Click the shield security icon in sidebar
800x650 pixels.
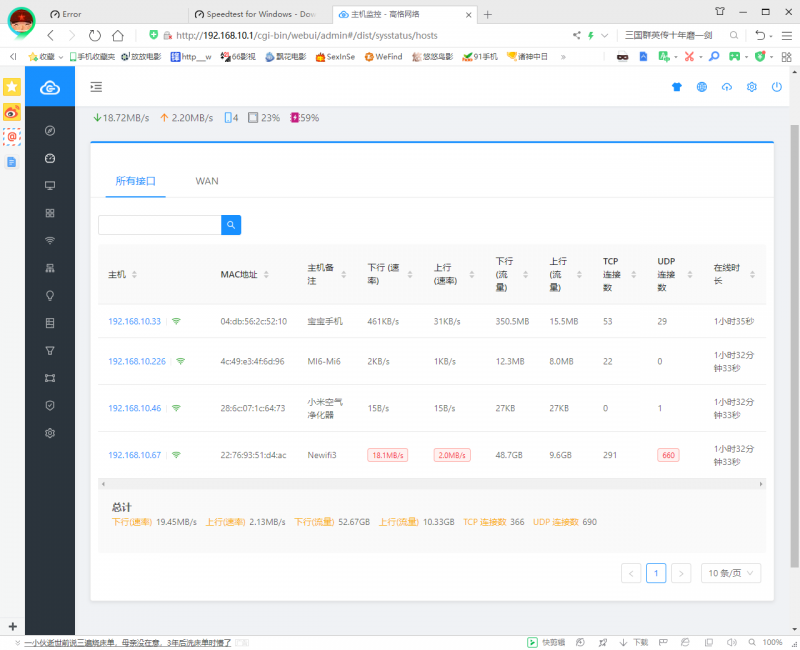tap(50, 405)
